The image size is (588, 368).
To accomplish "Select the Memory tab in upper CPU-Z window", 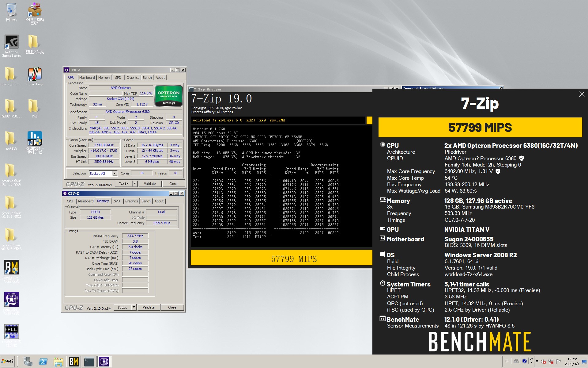I will tap(104, 78).
